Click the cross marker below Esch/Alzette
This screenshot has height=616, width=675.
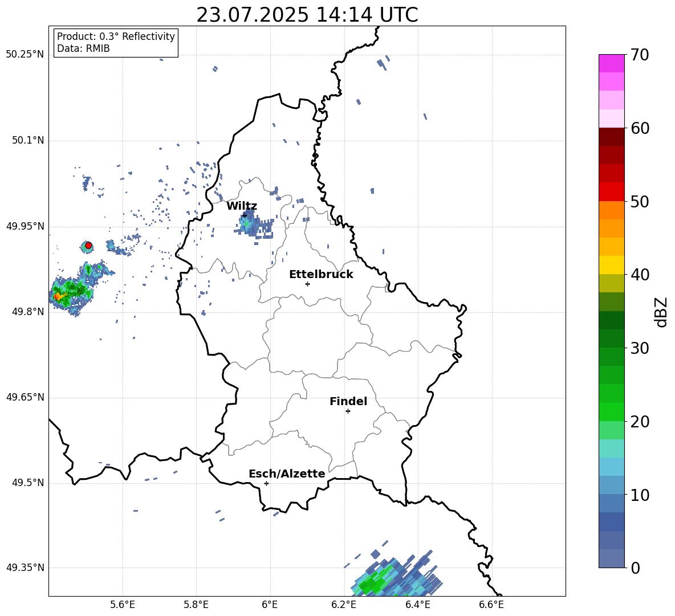(x=266, y=483)
